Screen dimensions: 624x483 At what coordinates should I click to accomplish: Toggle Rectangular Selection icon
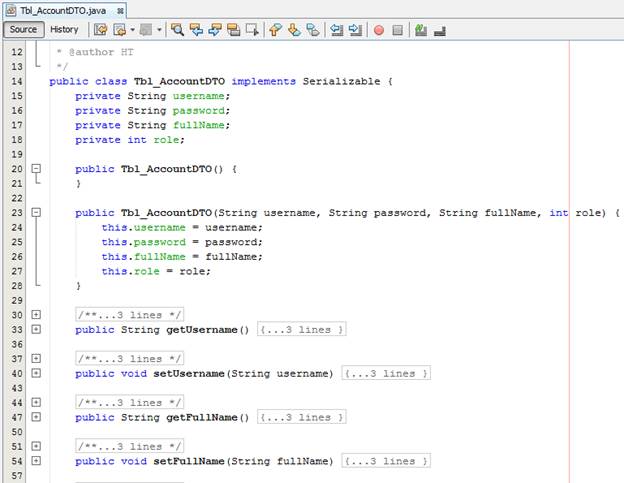point(252,30)
